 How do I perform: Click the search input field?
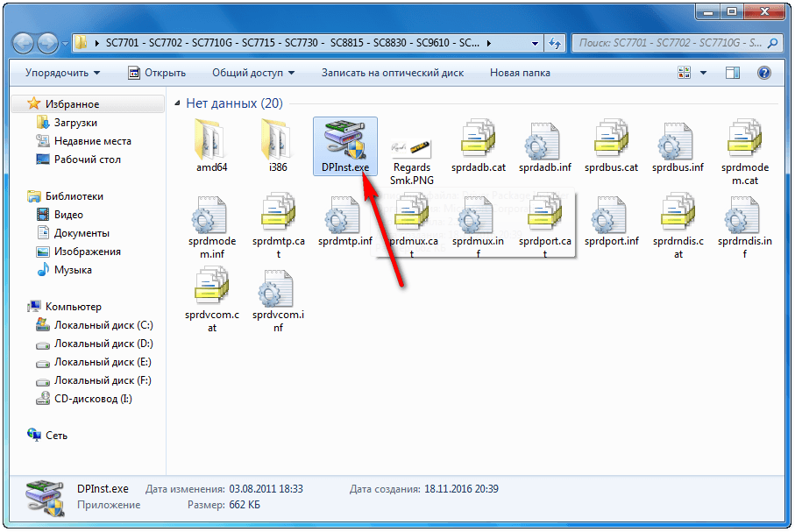tap(666, 42)
